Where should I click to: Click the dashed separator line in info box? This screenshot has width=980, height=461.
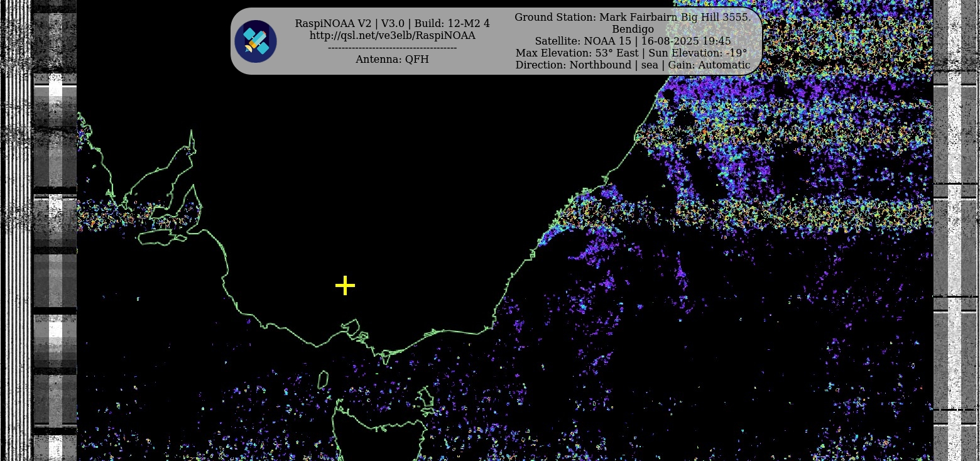click(x=392, y=48)
